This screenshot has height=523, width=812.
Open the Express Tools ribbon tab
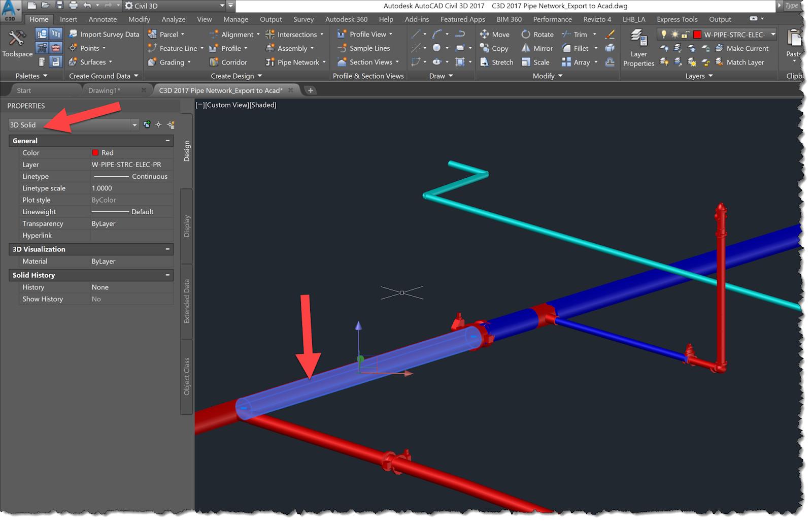point(677,19)
